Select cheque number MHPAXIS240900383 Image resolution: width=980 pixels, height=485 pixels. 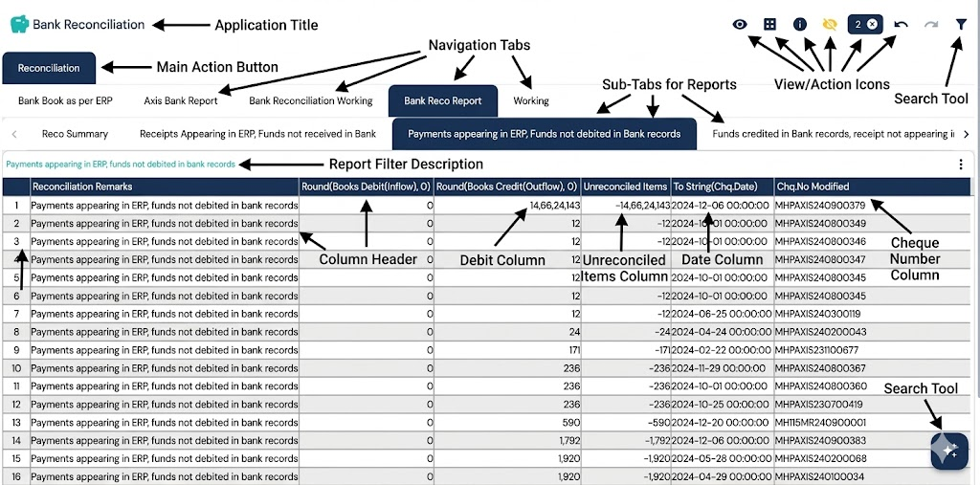point(820,441)
